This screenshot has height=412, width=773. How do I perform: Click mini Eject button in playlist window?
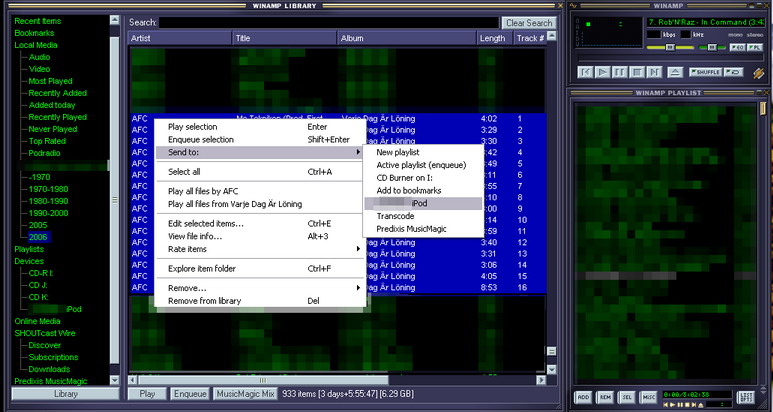699,404
